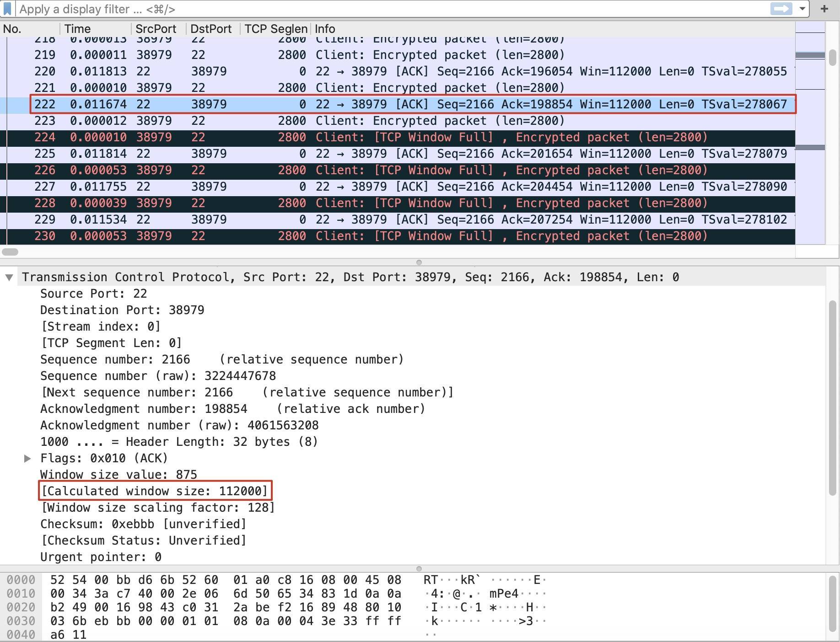Click the SrcPort column header
The image size is (840, 642).
coord(156,29)
